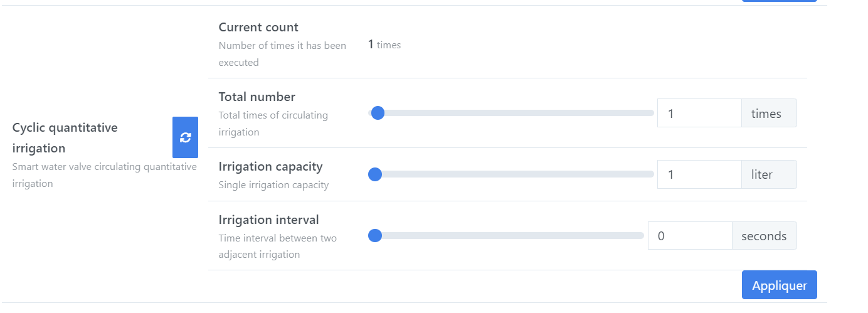Click the partially visible blue button at top
The image size is (868, 313).
[780, 1]
